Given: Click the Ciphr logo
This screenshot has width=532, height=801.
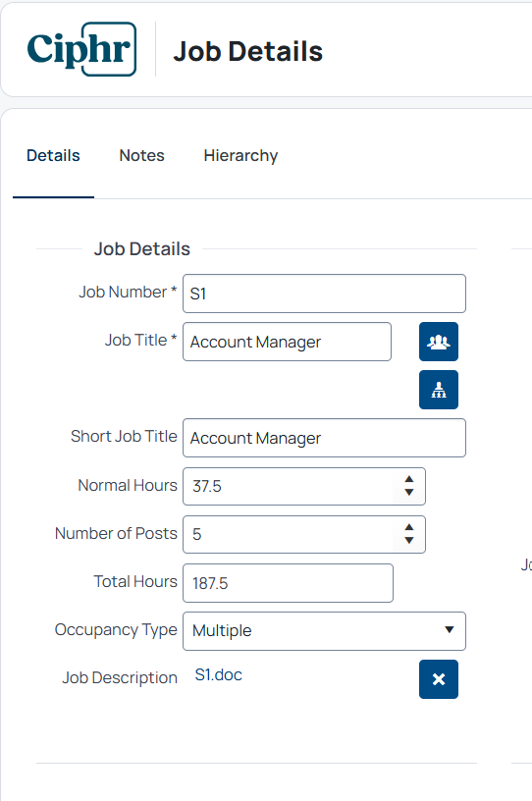Looking at the screenshot, I should [x=81, y=49].
